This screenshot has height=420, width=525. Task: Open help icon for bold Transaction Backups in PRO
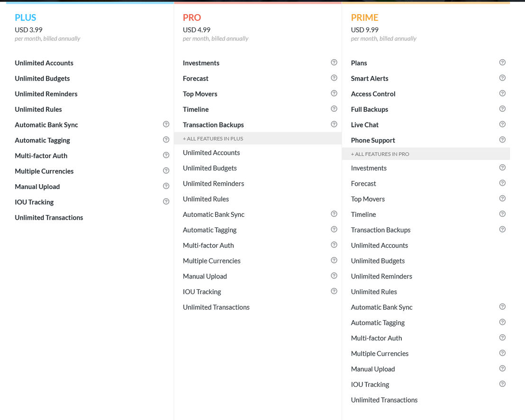334,124
